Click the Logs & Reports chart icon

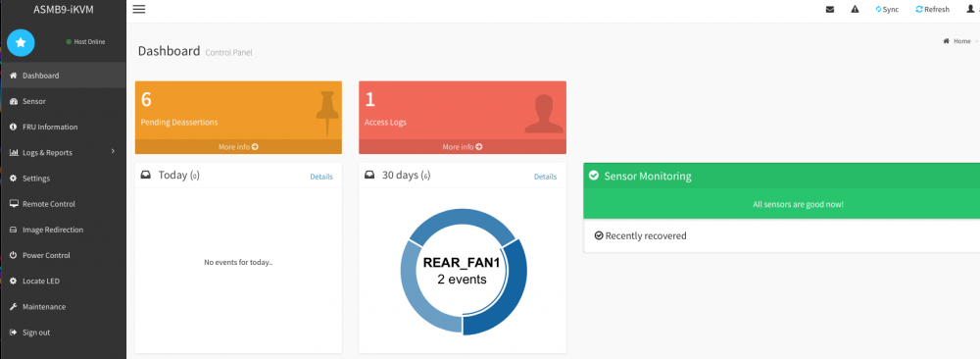[x=13, y=152]
